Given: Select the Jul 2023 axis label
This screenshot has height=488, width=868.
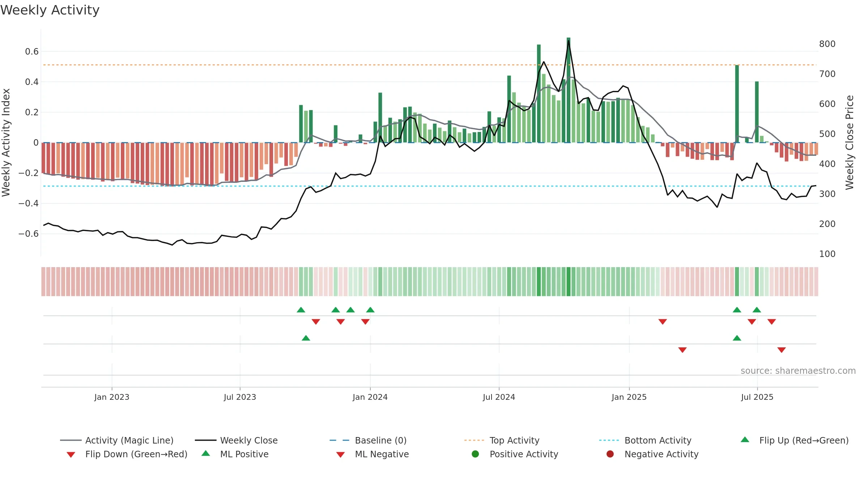Looking at the screenshot, I should [x=240, y=397].
